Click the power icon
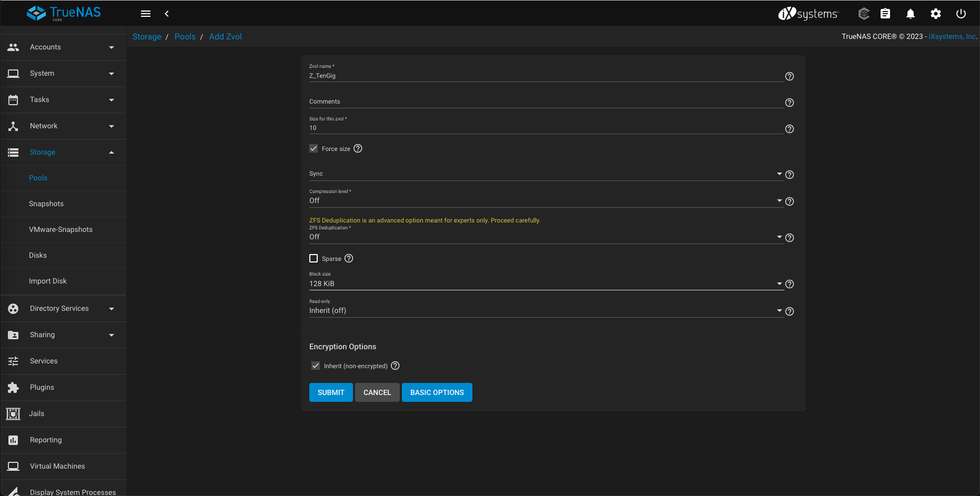Screen dimensions: 980x496 [961, 14]
